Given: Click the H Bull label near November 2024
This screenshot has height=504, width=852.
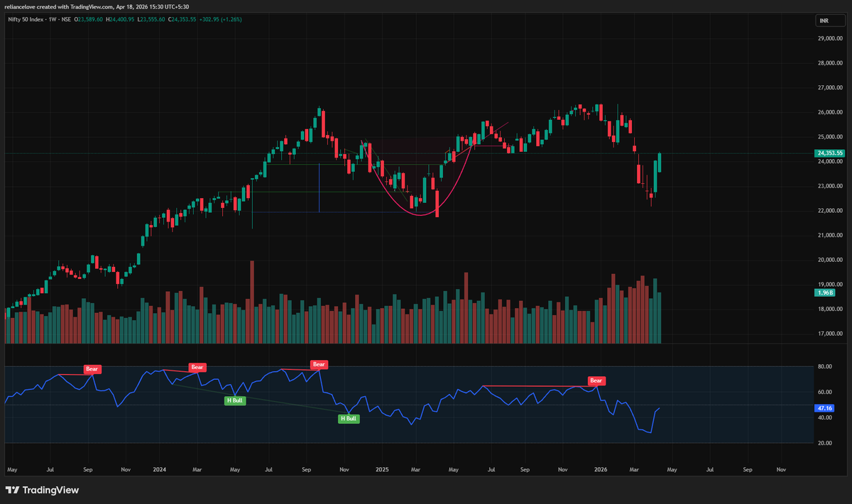Looking at the screenshot, I should coord(349,419).
